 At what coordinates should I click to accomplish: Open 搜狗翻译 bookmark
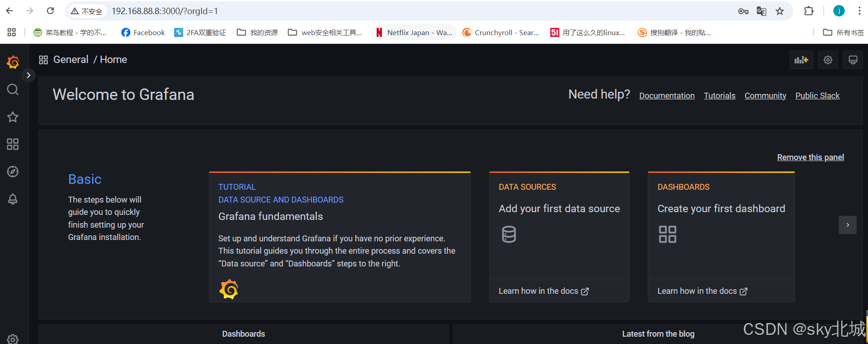tap(674, 32)
